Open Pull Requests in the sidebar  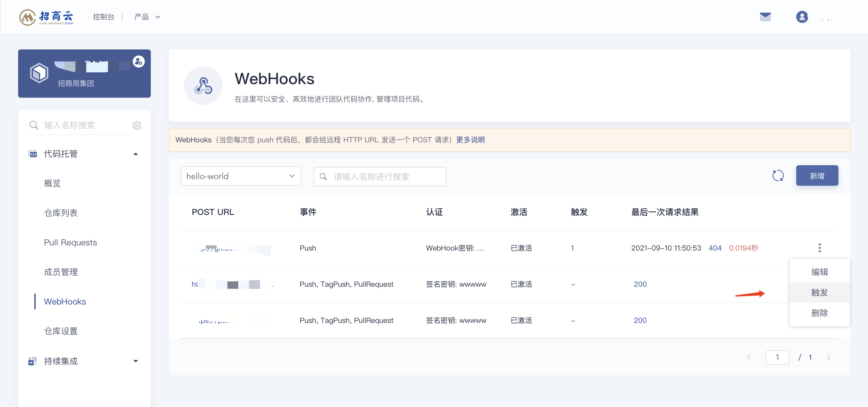point(71,243)
